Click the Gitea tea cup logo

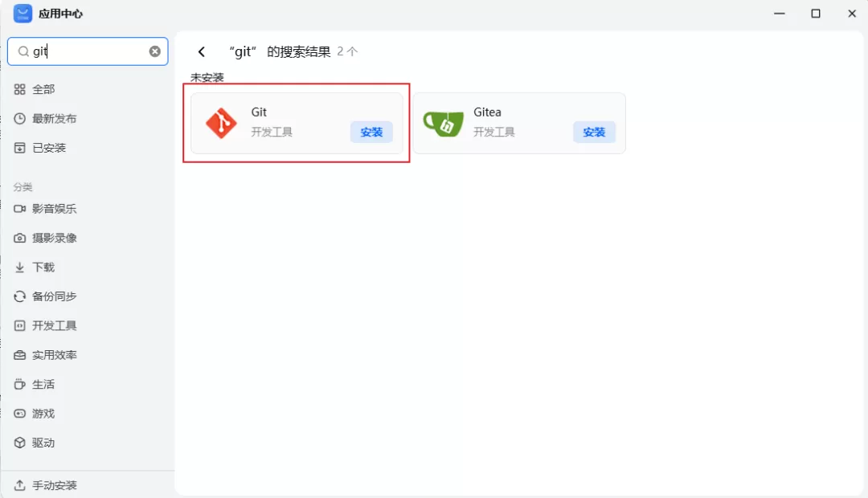coord(444,124)
